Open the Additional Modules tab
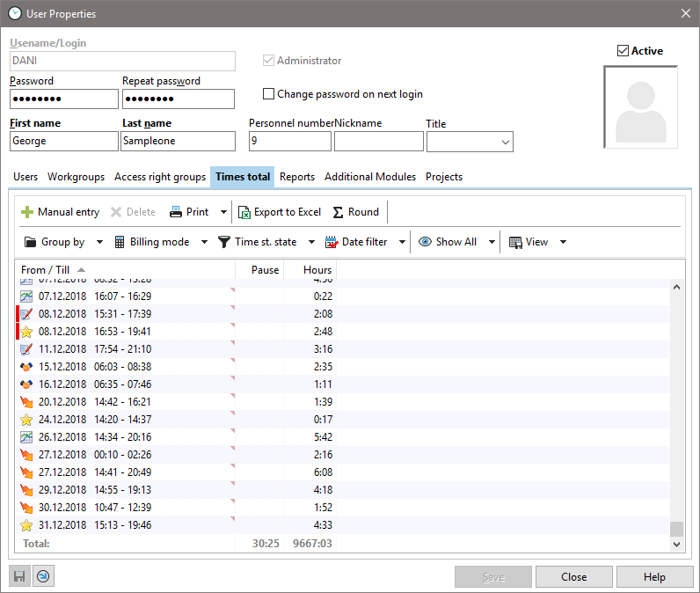The width and height of the screenshot is (700, 593). tap(370, 177)
